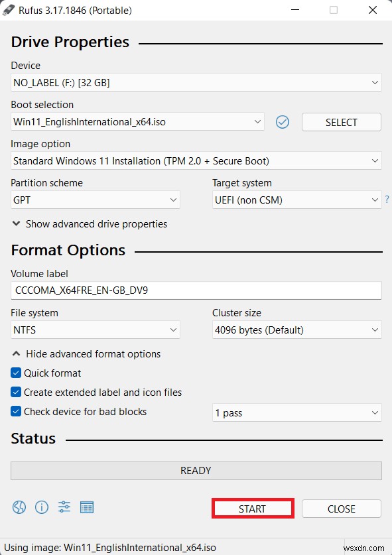Click the About Rufus info icon
The image size is (392, 555).
42,507
